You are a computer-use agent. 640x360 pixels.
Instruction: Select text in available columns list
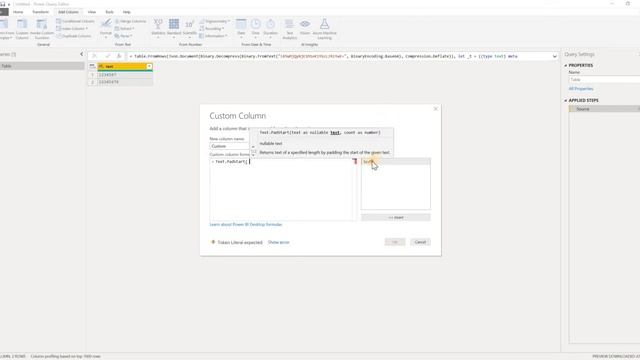click(395, 162)
